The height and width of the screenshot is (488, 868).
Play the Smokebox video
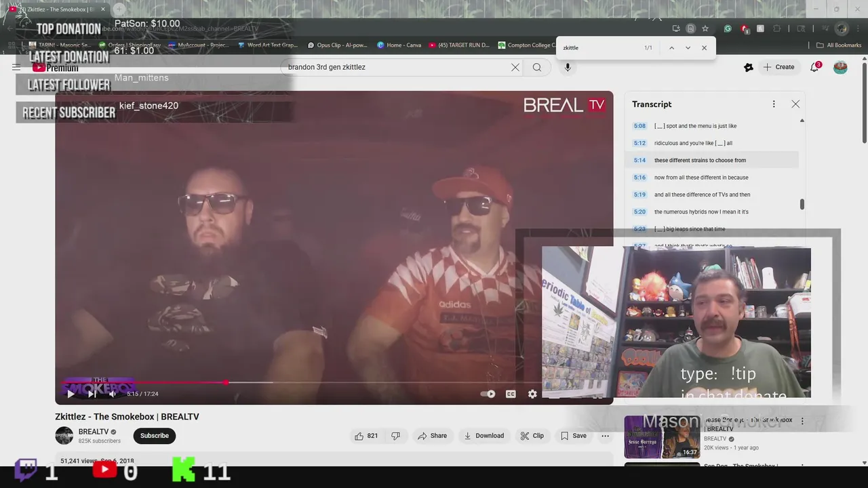[x=71, y=394]
